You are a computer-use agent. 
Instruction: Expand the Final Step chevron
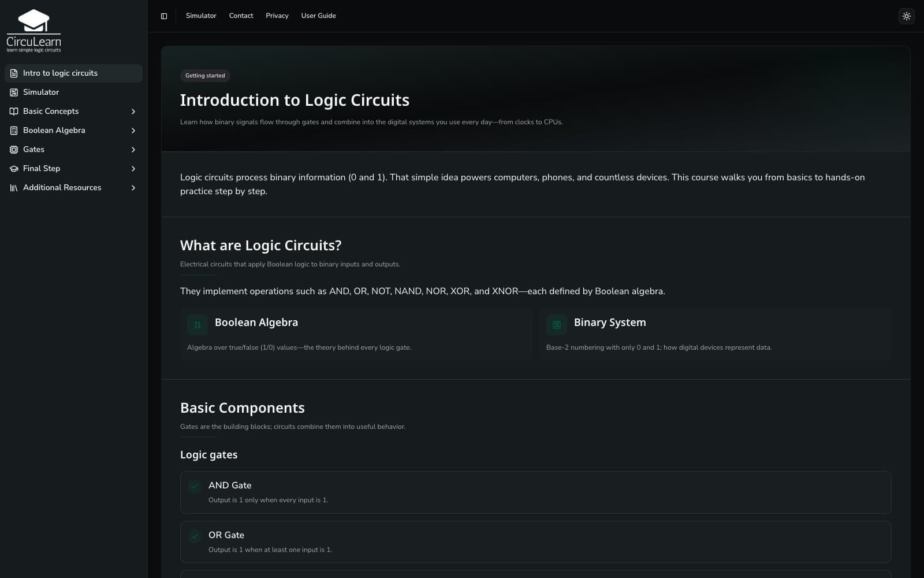[x=133, y=169]
